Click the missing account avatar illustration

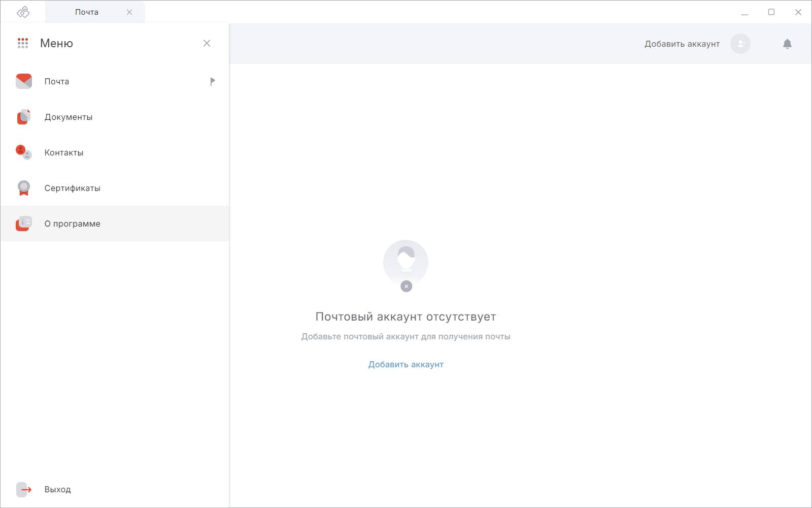click(x=405, y=266)
